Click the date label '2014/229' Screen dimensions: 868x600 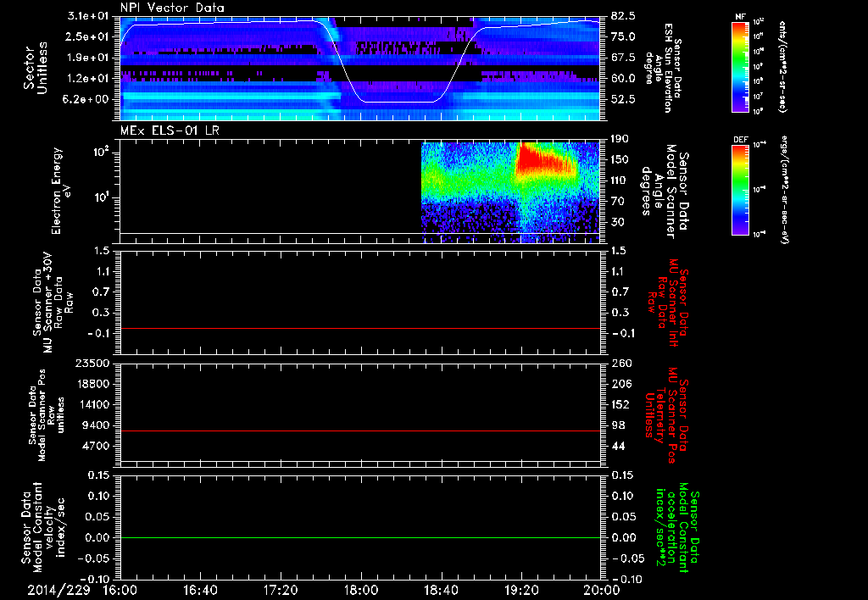58,590
